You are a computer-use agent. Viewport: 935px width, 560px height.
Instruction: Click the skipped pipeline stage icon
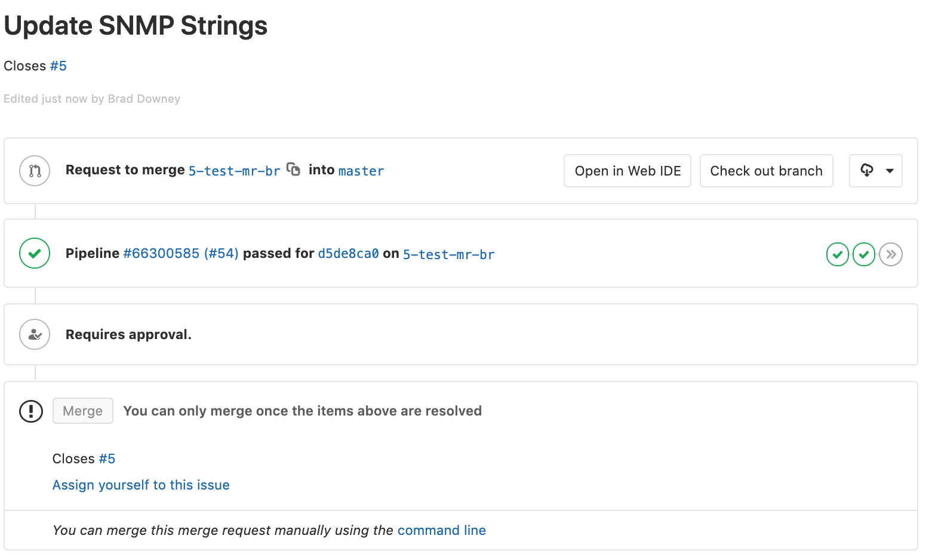coord(891,254)
